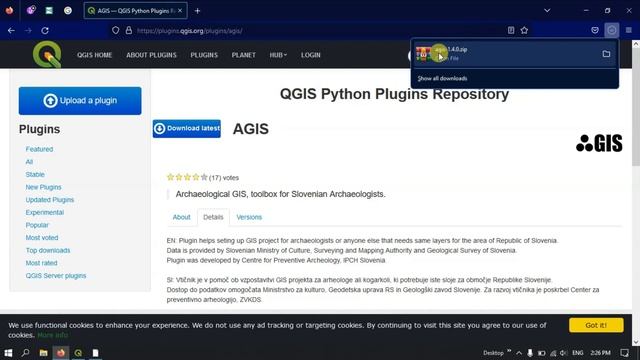Expand the HUB dropdown menu

[278, 55]
